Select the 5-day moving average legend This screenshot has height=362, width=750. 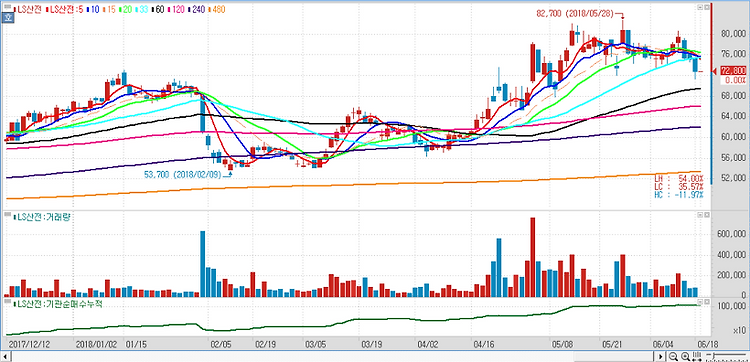tap(65, 9)
